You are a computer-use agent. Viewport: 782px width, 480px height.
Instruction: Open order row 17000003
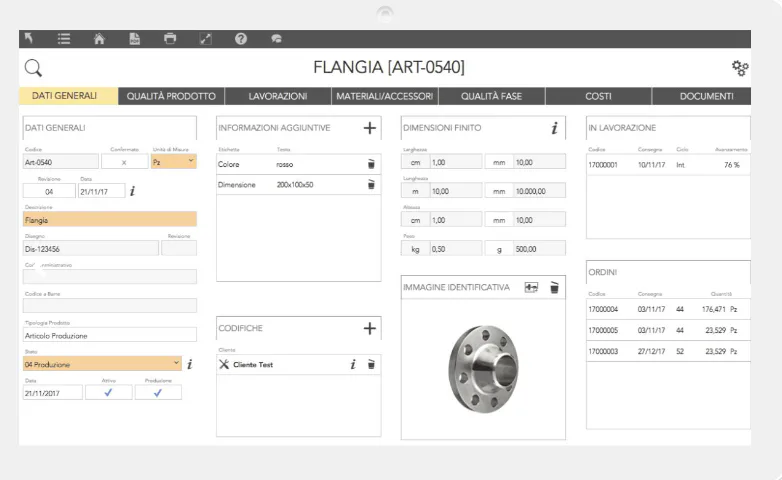[x=668, y=351]
